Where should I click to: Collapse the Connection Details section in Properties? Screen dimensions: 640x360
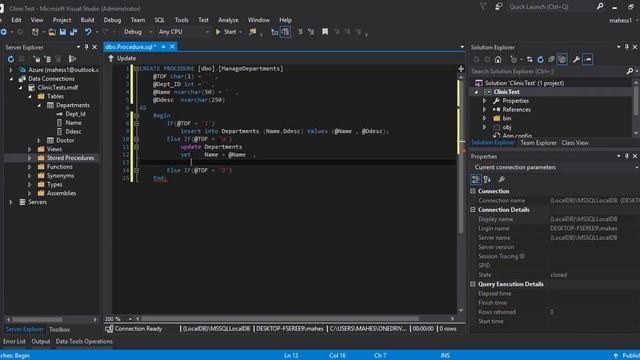(x=473, y=210)
